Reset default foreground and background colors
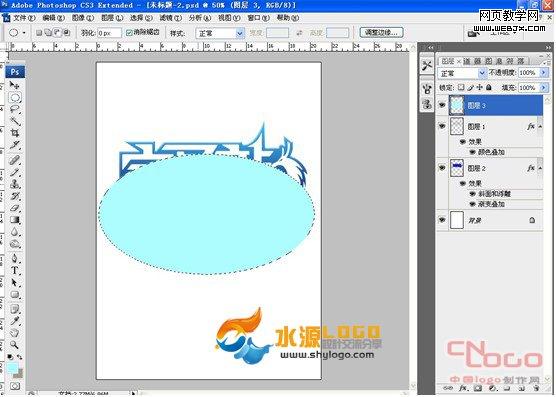This screenshot has height=397, width=556. [x=10, y=357]
